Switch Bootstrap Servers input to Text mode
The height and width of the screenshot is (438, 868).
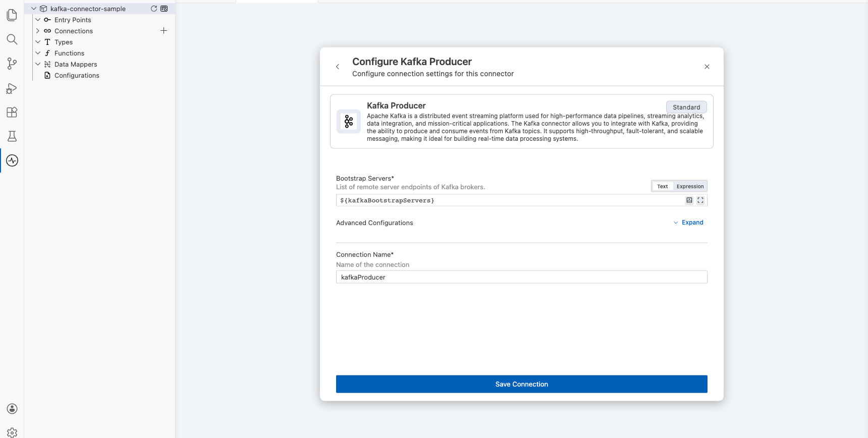(x=663, y=186)
